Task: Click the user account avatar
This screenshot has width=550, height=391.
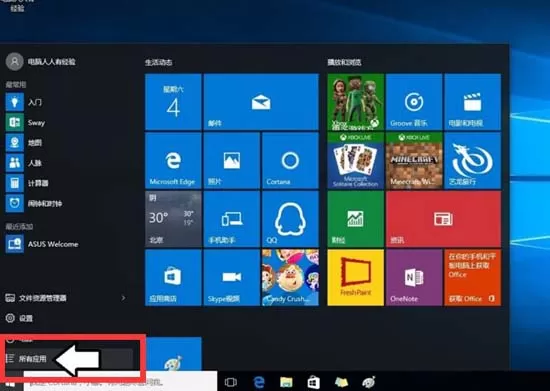Action: pyautogui.click(x=14, y=62)
